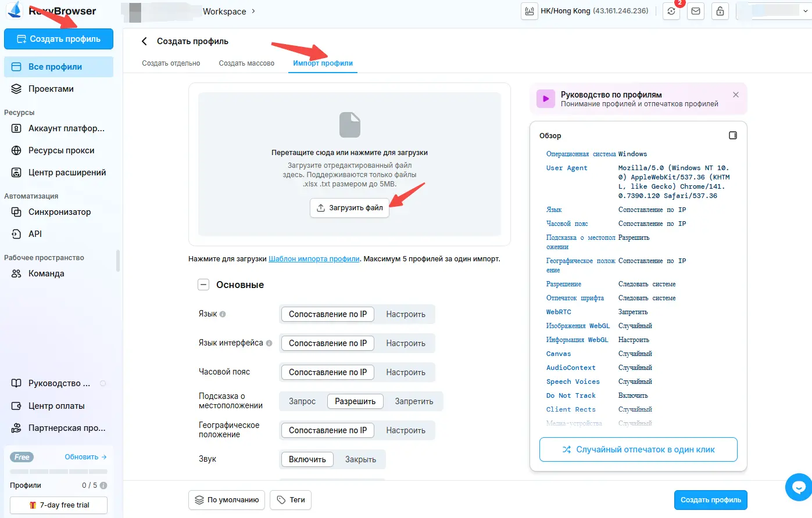Click the lock icon in header
The height and width of the screenshot is (518, 812).
coord(720,12)
